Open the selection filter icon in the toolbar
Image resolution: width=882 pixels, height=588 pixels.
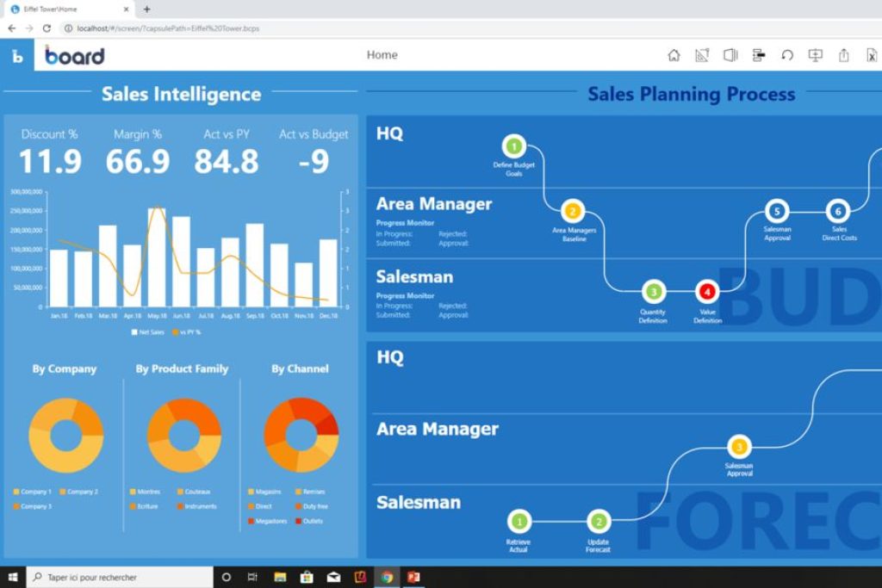click(x=759, y=55)
